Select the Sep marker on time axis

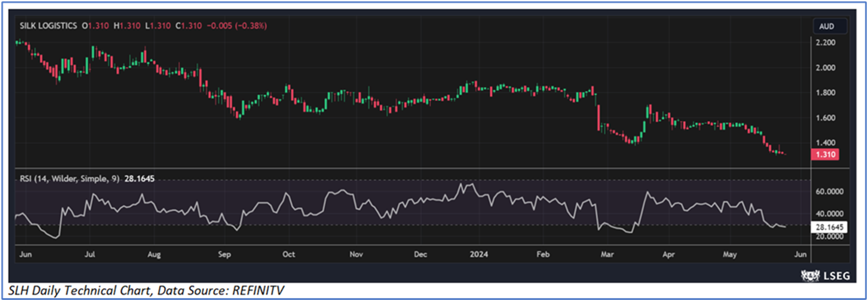[224, 253]
